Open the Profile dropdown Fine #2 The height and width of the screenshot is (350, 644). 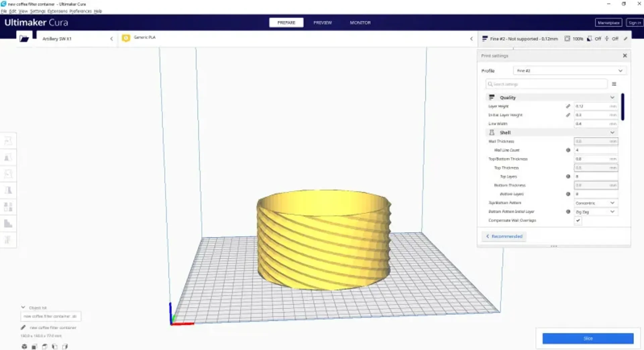569,71
